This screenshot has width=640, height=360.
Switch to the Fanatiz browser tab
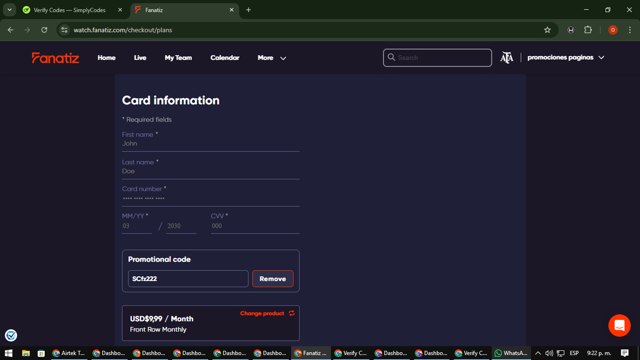[184, 10]
